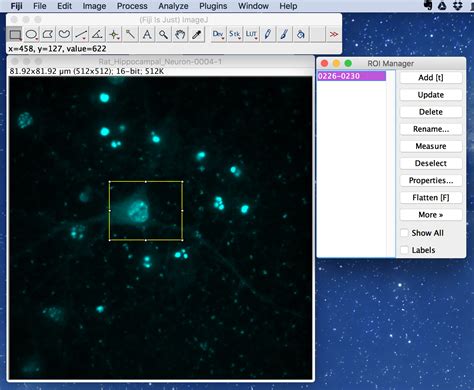The height and width of the screenshot is (390, 474).
Task: Select the Multi-point tool
Action: coord(114,34)
